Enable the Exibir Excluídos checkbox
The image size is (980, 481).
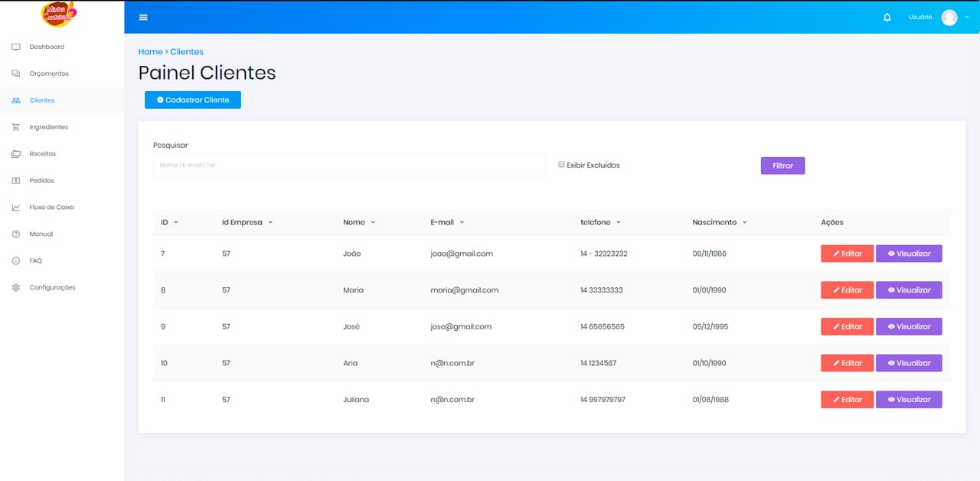coord(561,165)
